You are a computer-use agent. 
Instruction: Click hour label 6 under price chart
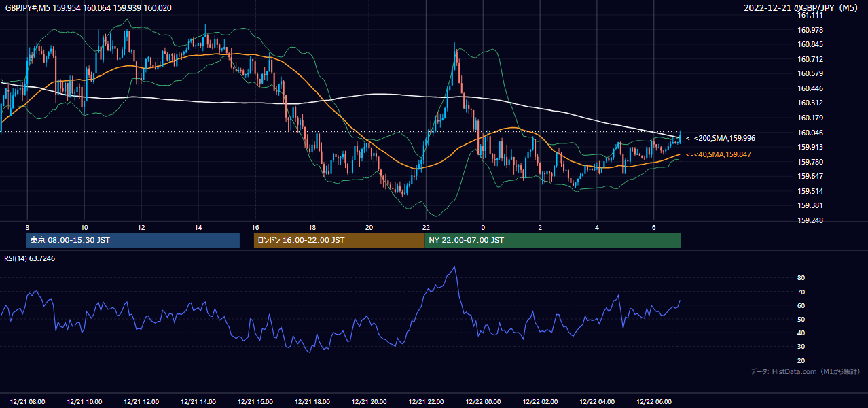coord(654,227)
